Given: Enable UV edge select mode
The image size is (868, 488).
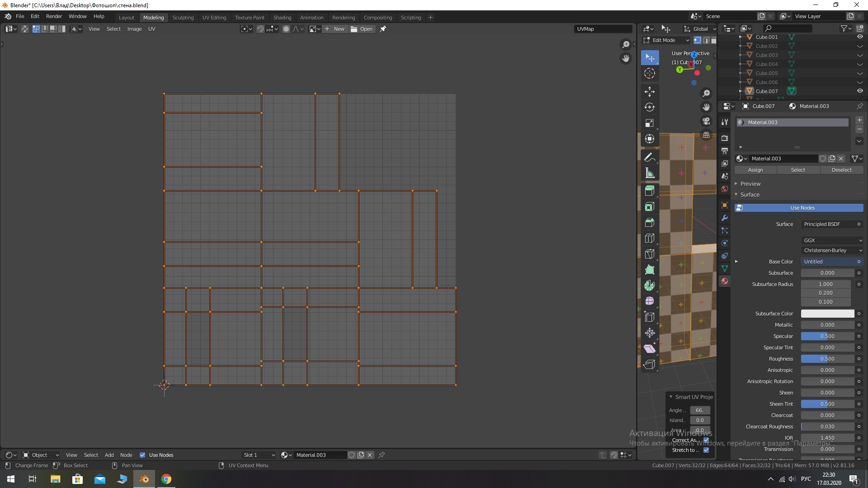Looking at the screenshot, I should coord(45,29).
